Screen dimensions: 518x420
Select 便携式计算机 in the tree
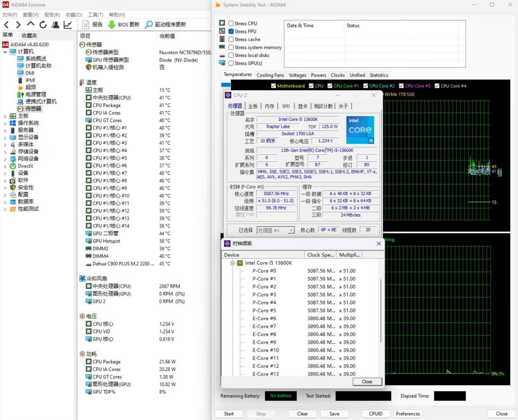click(41, 102)
